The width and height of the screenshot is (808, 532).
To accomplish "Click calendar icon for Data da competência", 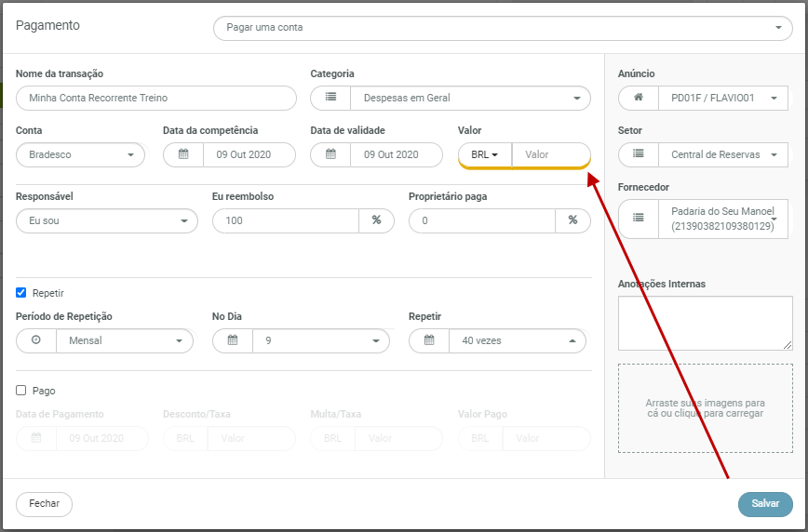I will pyautogui.click(x=183, y=154).
